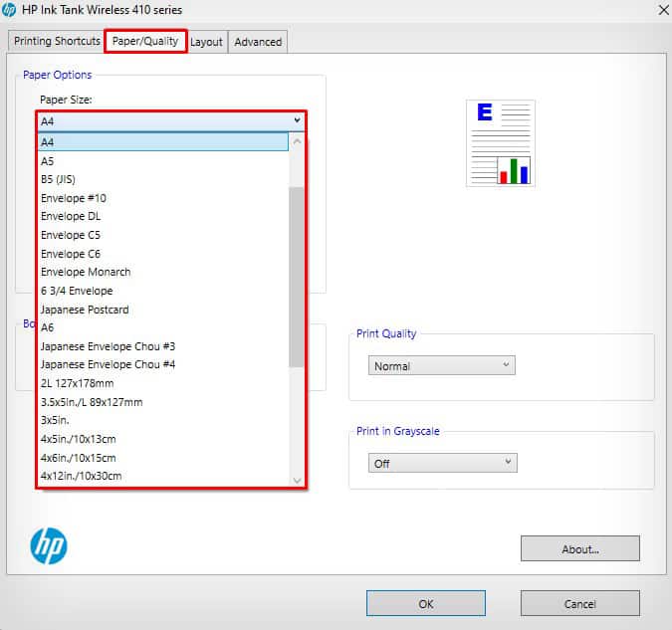This screenshot has width=672, height=630.
Task: Choose 4x5in./10x13cm size
Action: (163, 439)
